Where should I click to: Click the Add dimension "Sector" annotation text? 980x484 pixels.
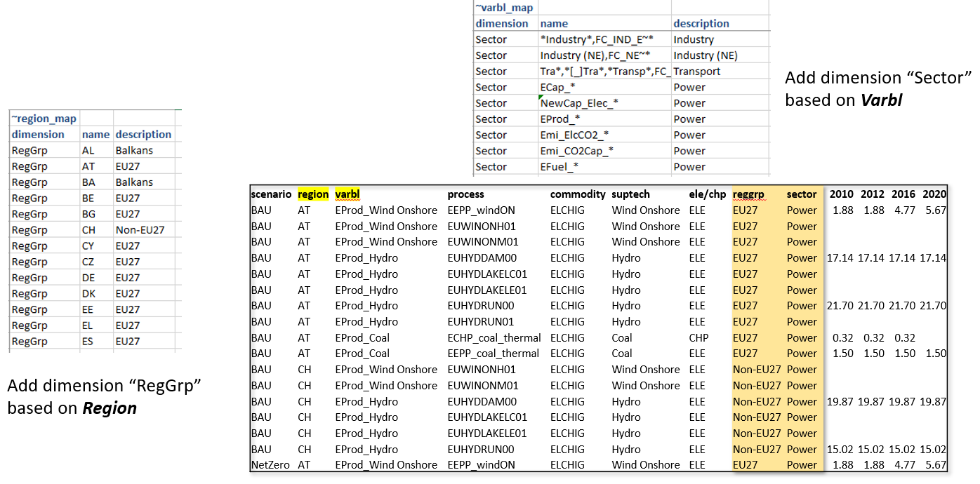click(x=878, y=88)
